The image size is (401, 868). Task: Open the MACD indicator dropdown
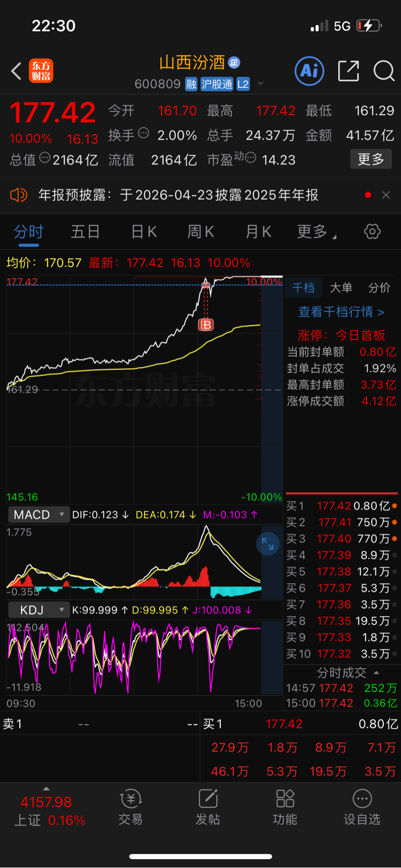39,515
